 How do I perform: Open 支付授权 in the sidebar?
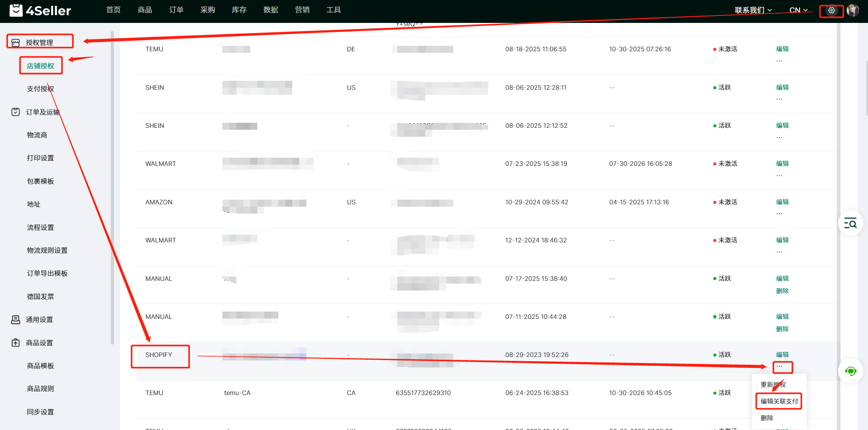pos(40,89)
